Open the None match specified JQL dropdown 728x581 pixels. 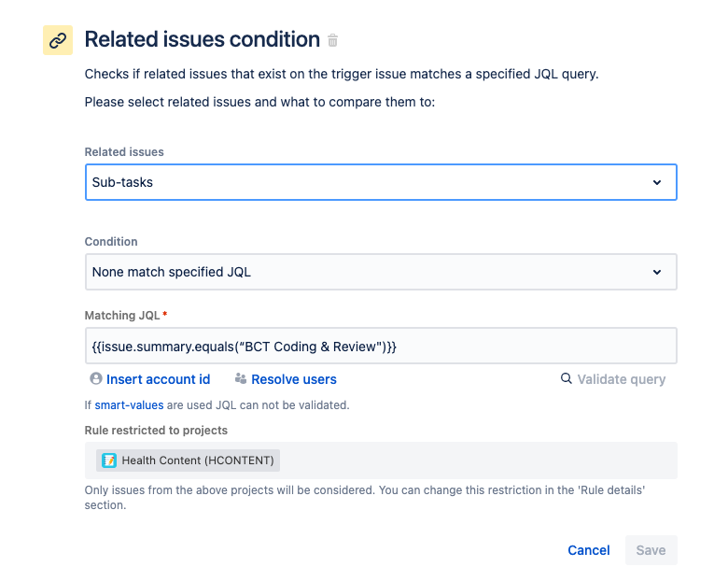(381, 272)
